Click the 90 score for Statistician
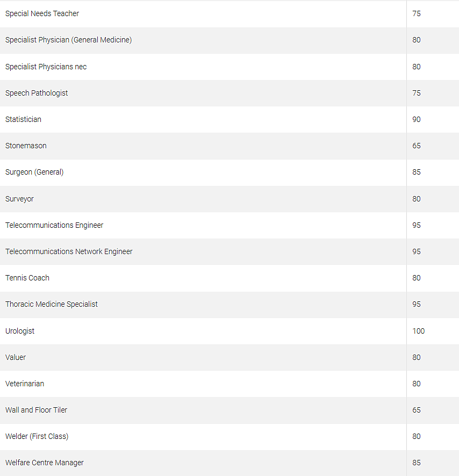This screenshot has width=459, height=476. click(x=416, y=120)
